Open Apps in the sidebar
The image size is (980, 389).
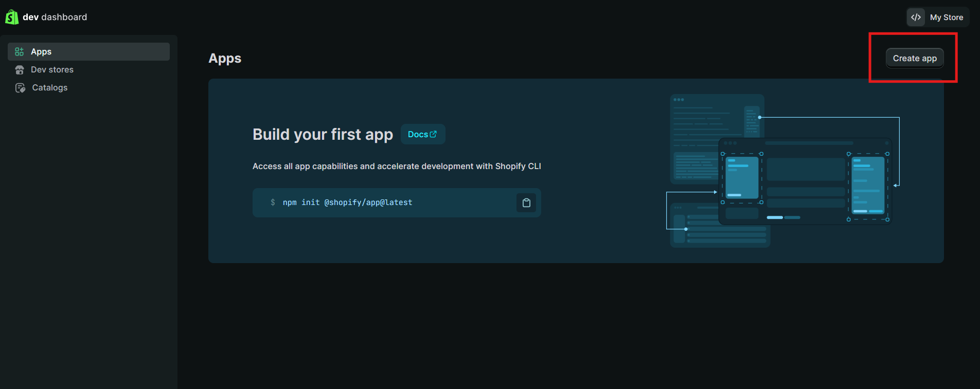88,51
